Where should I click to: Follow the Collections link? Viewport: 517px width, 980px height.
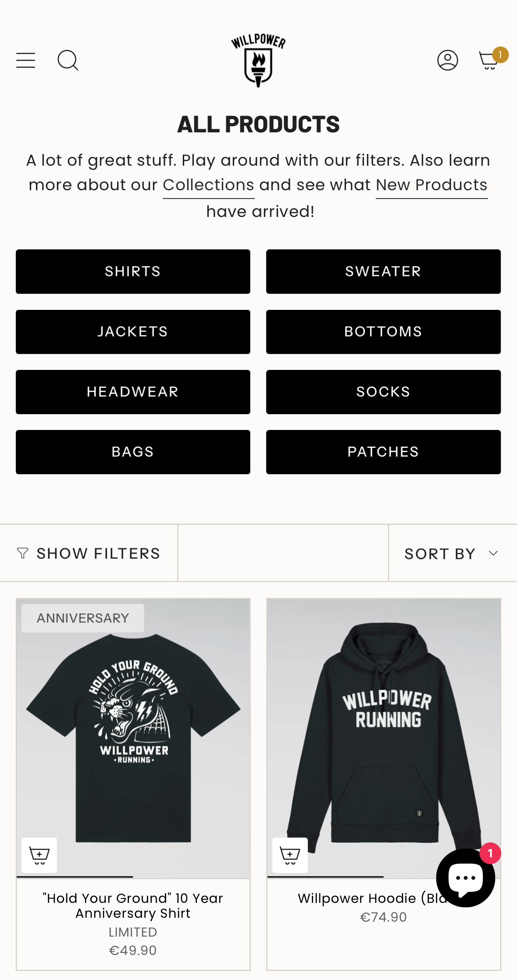click(208, 185)
